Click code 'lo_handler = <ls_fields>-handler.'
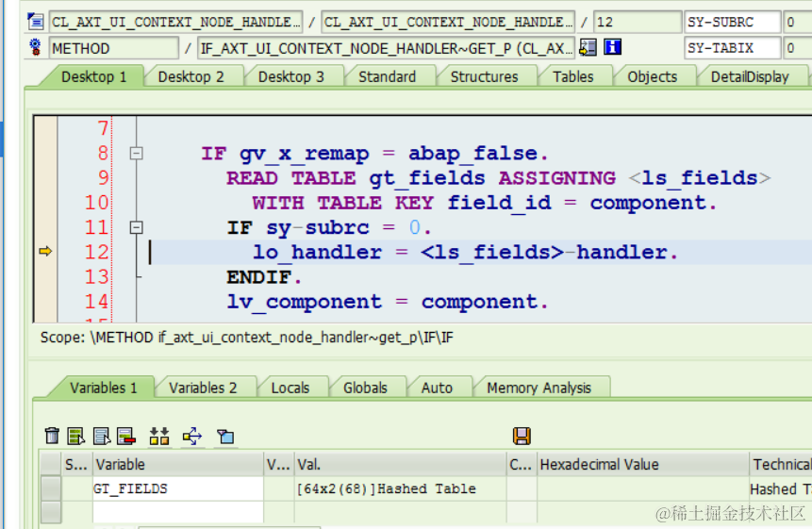812x529 pixels. click(x=465, y=252)
